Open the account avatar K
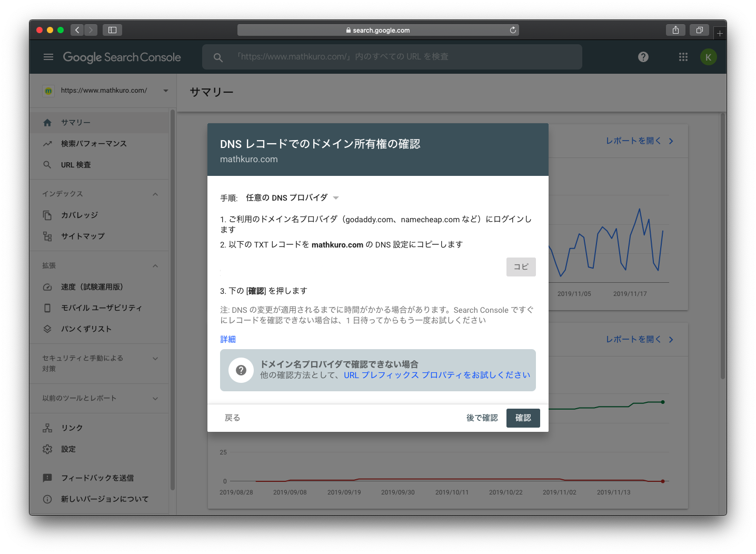The height and width of the screenshot is (554, 756). (709, 57)
